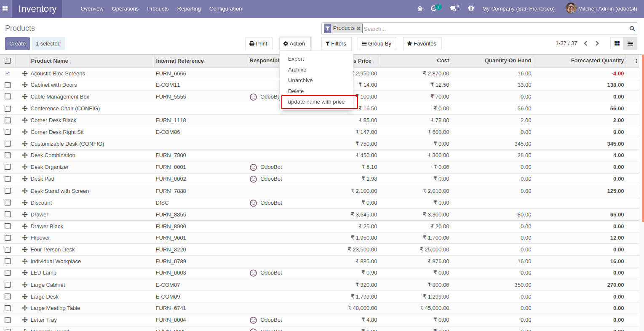Choose Unarchive from Action menu
644x331 pixels.
316,80
